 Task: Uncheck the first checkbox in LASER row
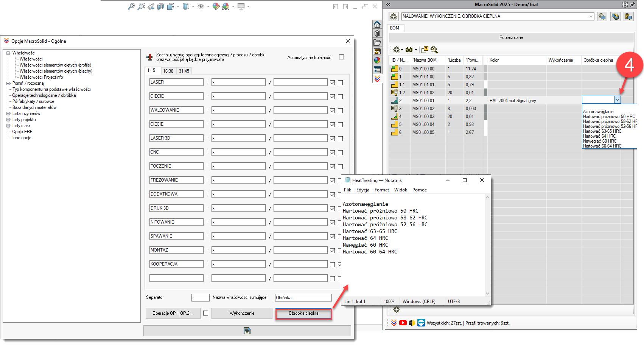[x=333, y=82]
